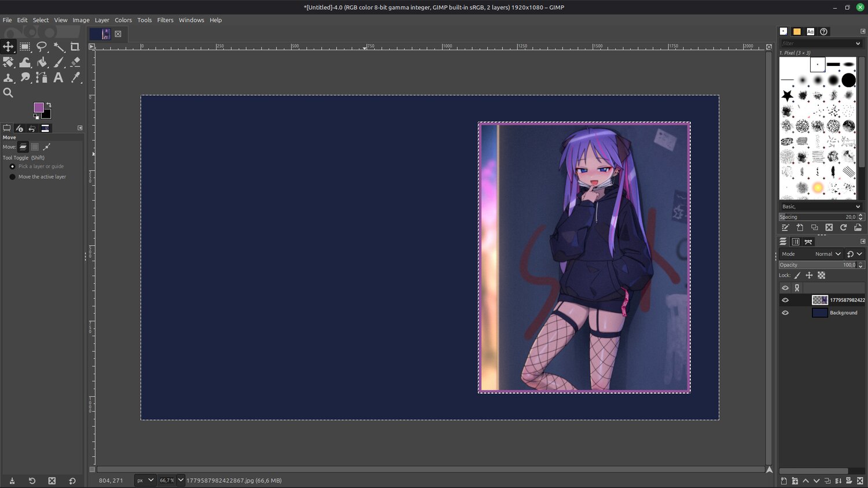The width and height of the screenshot is (868, 488).
Task: Adjust the layer Opacity slider
Action: coord(818,265)
